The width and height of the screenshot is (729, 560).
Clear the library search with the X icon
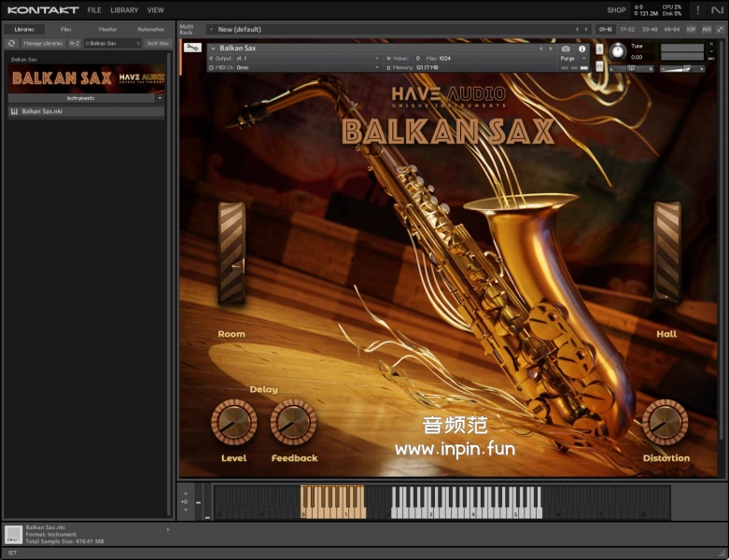click(139, 43)
